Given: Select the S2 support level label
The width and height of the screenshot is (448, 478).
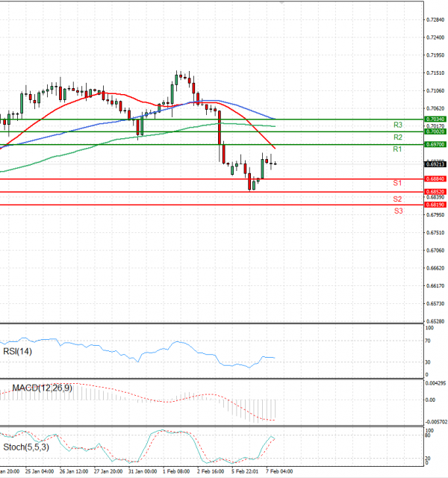Looking at the screenshot, I should click(x=398, y=199).
